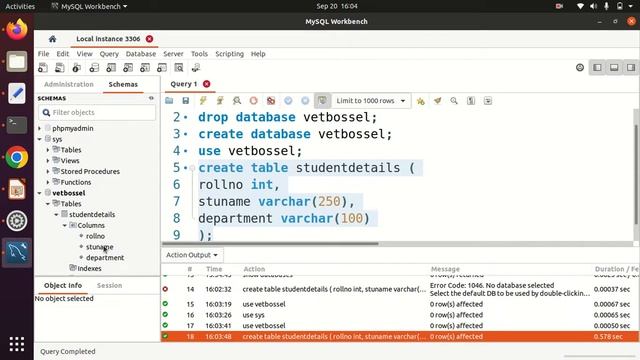Go to the Workbench home screen
Image resolution: width=640 pixels, height=360 pixels.
click(x=52, y=39)
